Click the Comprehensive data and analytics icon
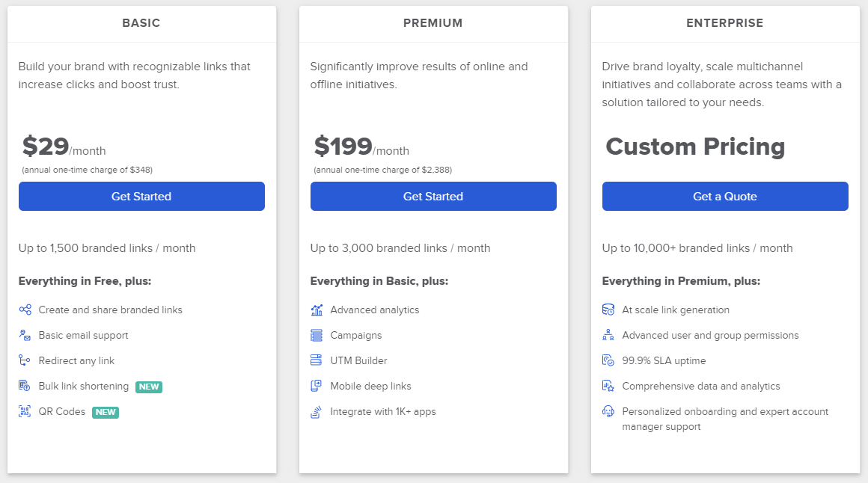 pos(608,387)
